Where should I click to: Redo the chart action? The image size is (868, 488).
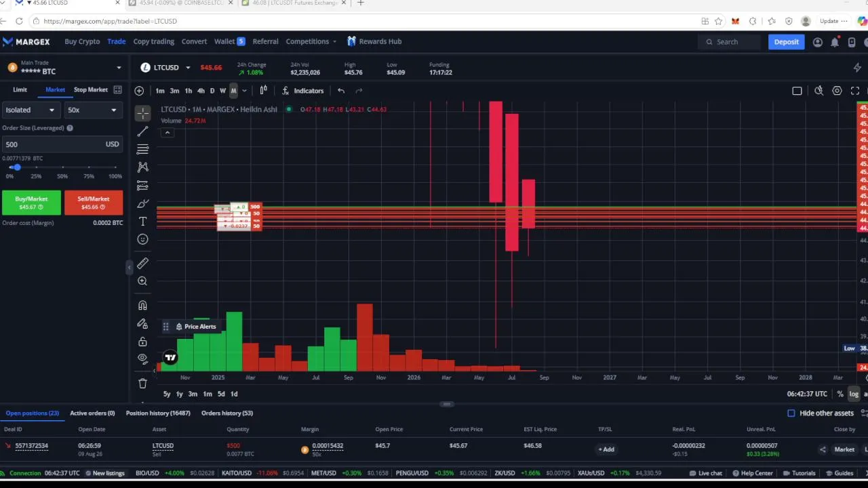[359, 91]
